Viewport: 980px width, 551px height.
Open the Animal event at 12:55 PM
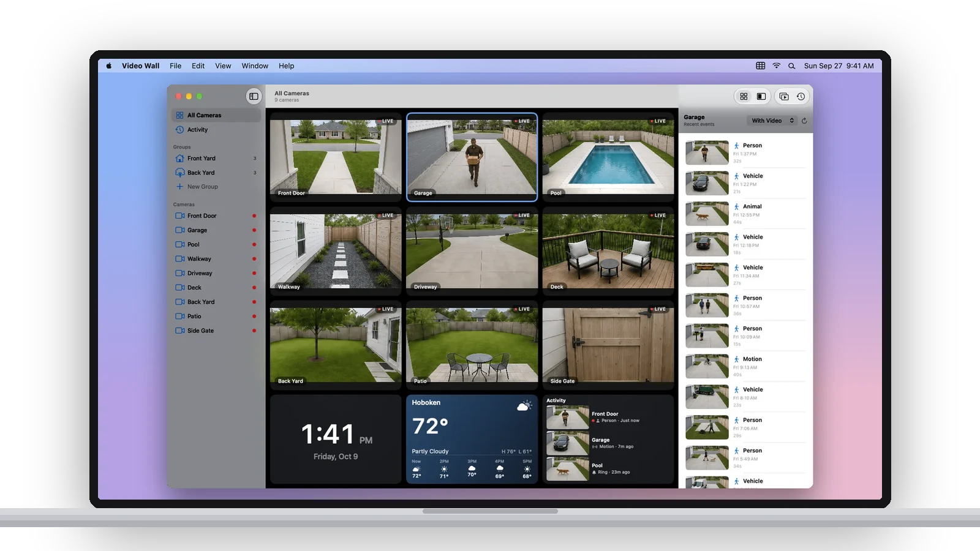click(x=746, y=214)
